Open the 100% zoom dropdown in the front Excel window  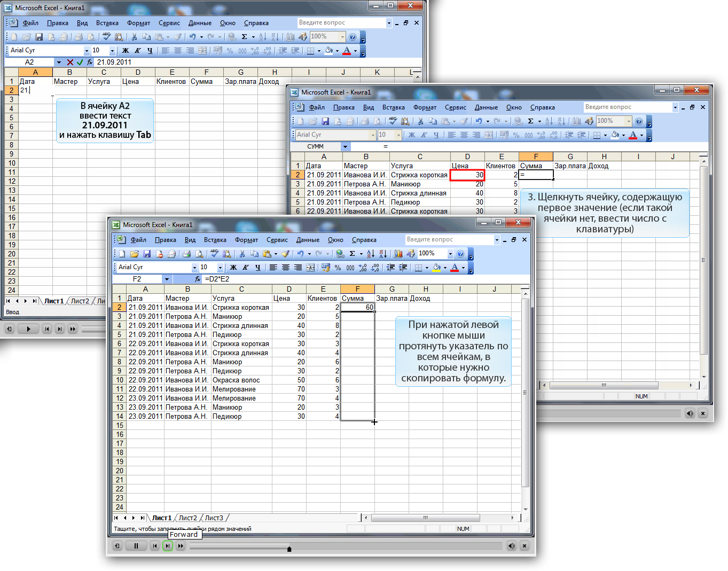pyautogui.click(x=450, y=254)
